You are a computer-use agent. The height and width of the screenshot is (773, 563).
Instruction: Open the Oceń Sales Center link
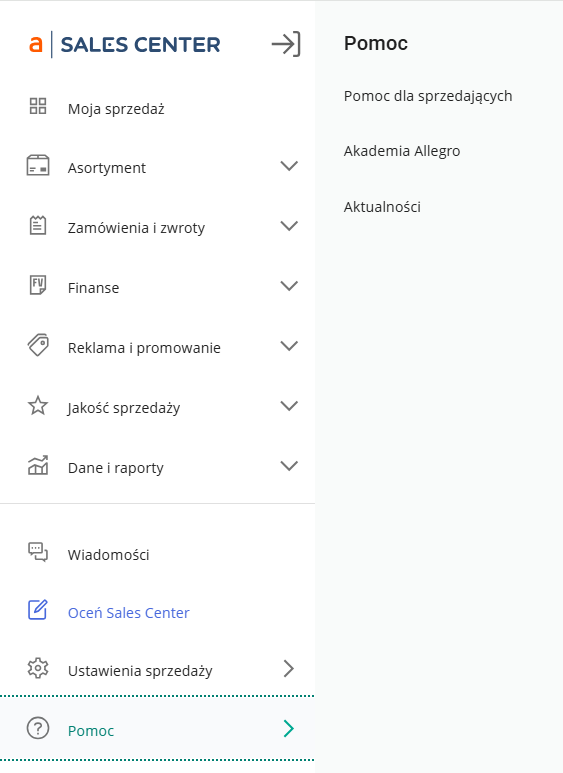tap(129, 613)
